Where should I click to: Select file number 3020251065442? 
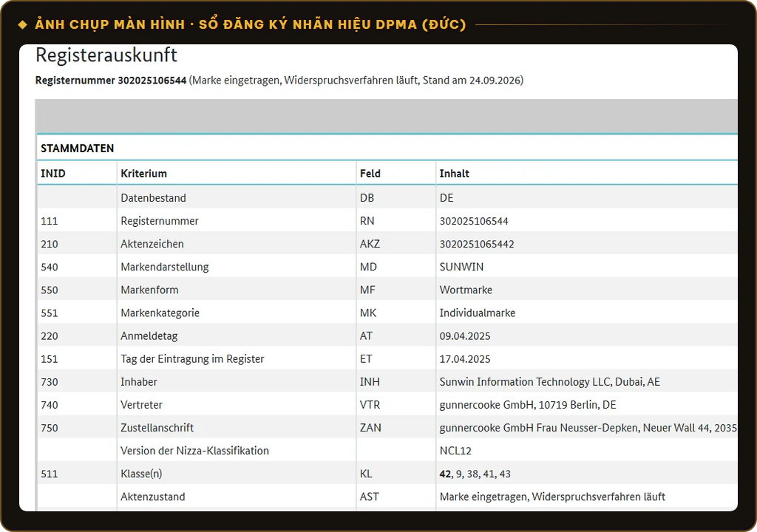(x=477, y=244)
